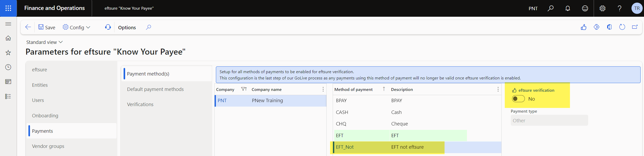Select the Onboarding tab

71,115
